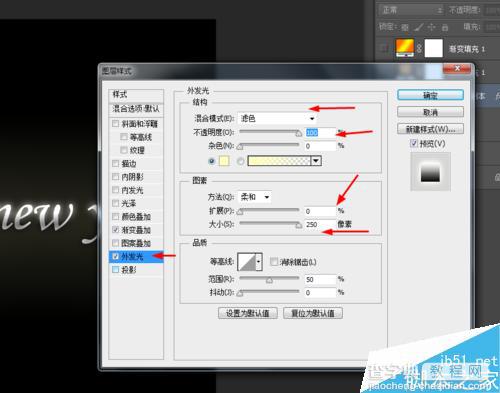Viewport: 500px width, 393px height.
Task: Open the 混合模式 滤色 dropdown
Action: point(277,118)
